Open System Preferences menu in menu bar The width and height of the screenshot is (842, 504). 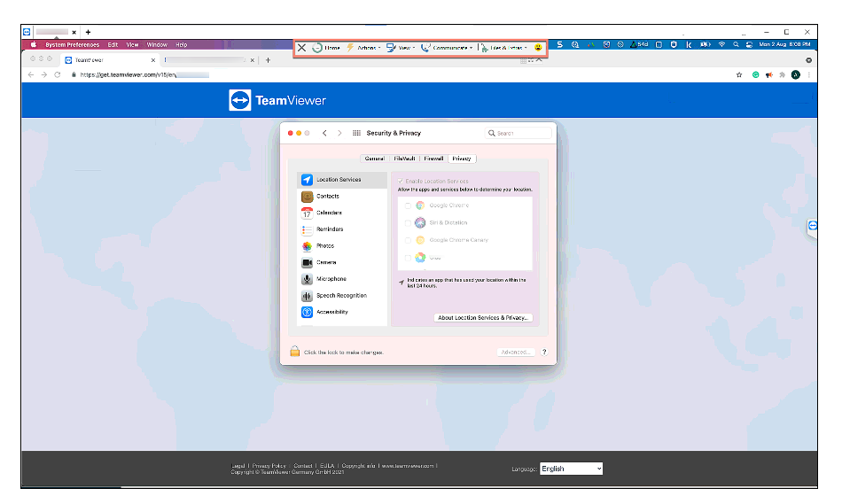(x=72, y=44)
